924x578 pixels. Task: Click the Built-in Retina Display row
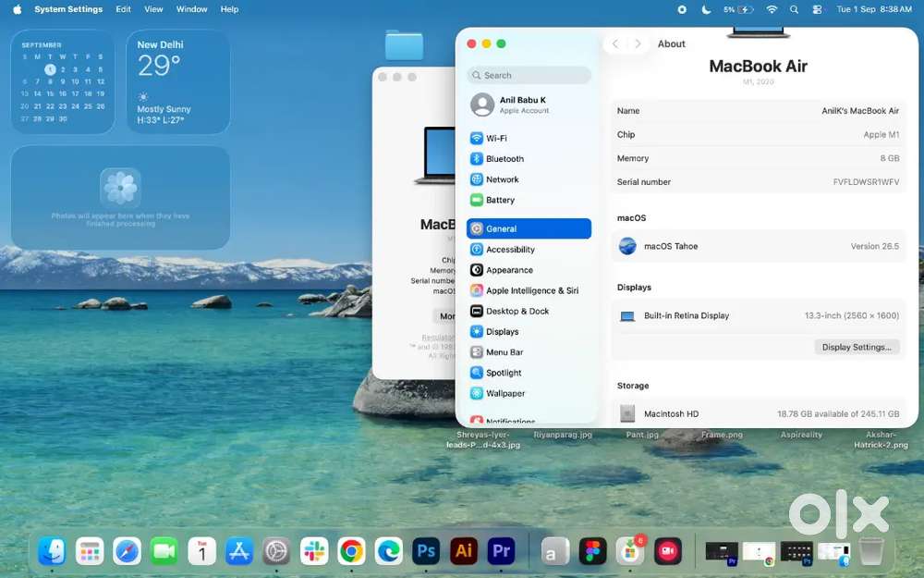759,316
